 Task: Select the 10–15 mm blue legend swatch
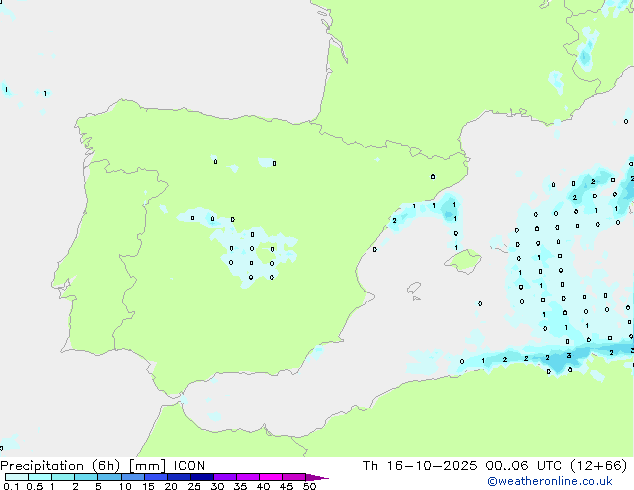coord(133,477)
